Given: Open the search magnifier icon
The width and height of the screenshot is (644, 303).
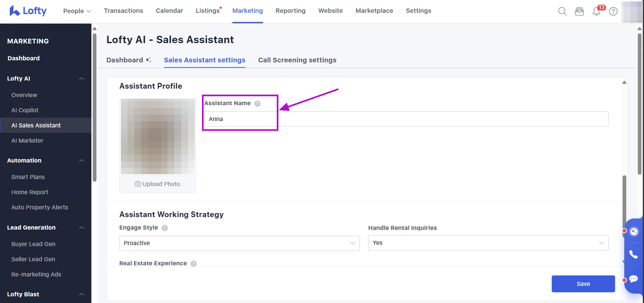Looking at the screenshot, I should click(x=562, y=11).
